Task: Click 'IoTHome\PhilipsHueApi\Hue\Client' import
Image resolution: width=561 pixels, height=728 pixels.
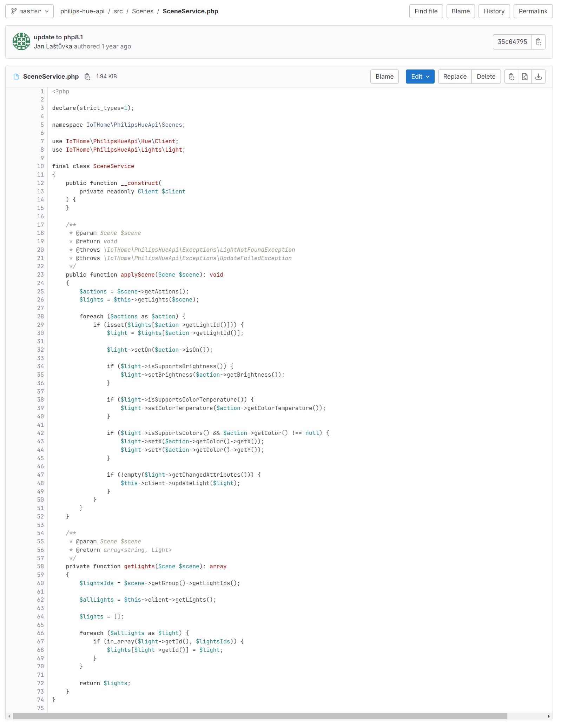Action: point(120,141)
